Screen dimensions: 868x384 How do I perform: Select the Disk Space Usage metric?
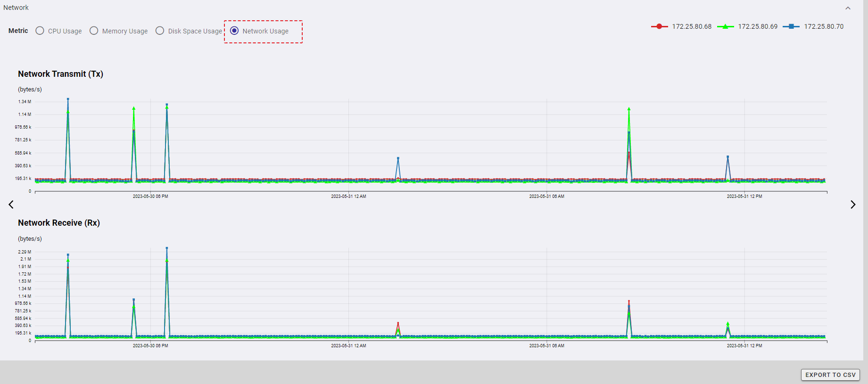coord(160,31)
